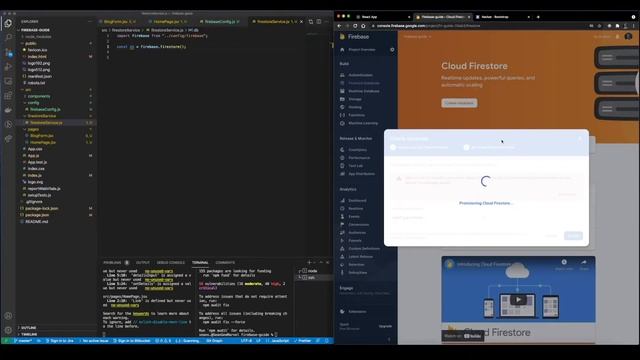The width and height of the screenshot is (640, 360).
Task: Click the notifications bell in Firebase console
Action: (618, 37)
